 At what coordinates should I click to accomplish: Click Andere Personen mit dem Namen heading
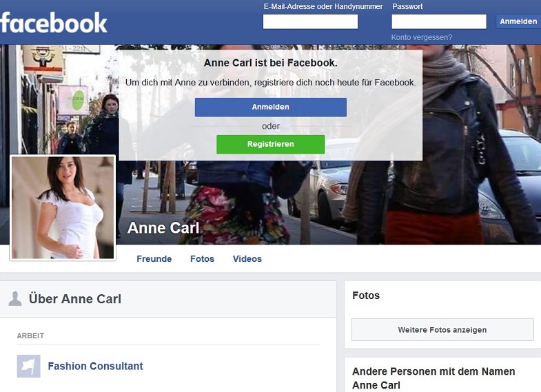(433, 378)
